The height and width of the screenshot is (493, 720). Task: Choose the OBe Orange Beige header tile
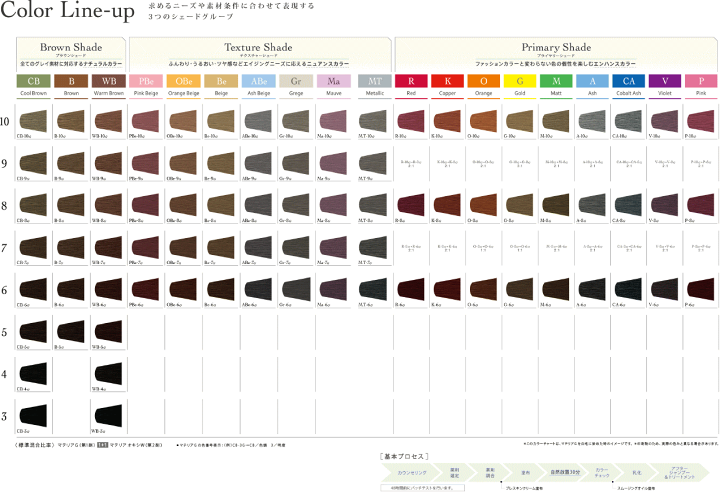click(x=184, y=81)
